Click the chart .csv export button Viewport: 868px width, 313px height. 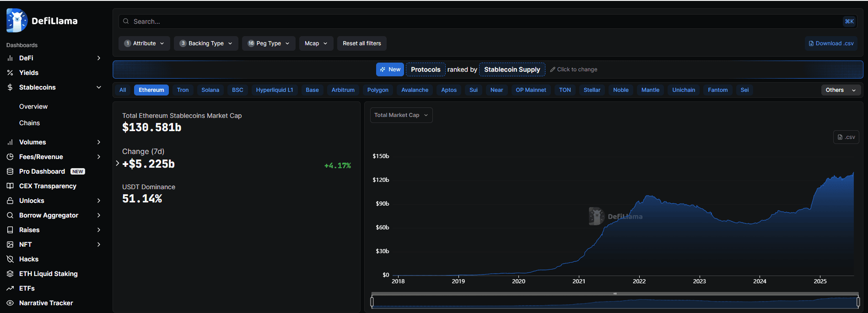point(846,137)
